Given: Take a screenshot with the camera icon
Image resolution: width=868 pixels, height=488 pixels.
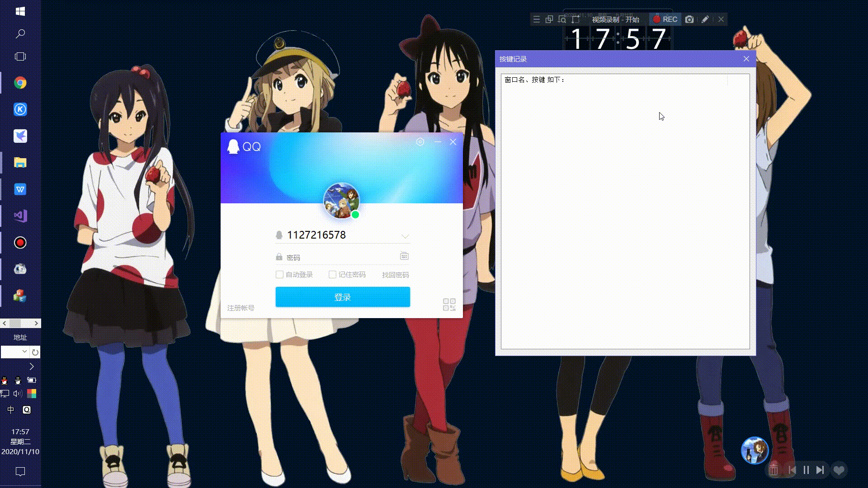Looking at the screenshot, I should [689, 19].
